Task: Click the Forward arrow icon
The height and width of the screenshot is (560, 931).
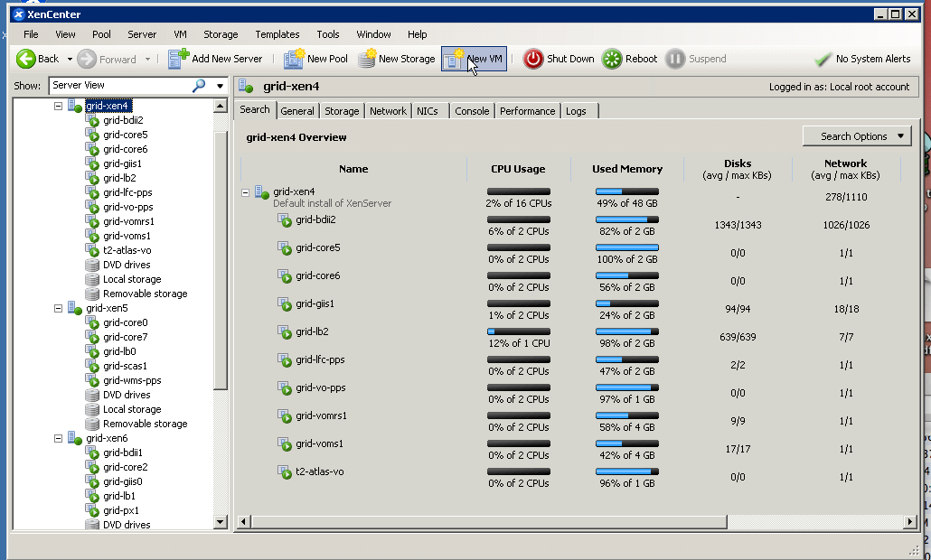Action: point(87,59)
